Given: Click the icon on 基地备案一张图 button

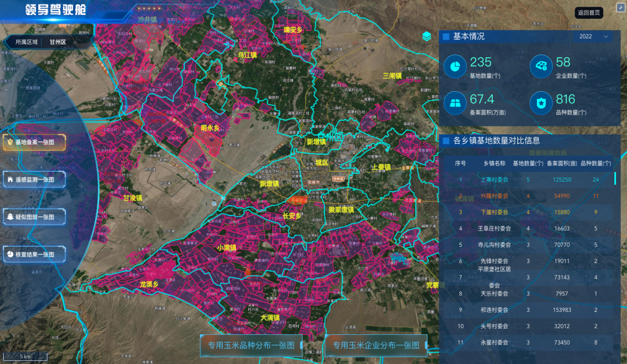Looking at the screenshot, I should [10, 142].
